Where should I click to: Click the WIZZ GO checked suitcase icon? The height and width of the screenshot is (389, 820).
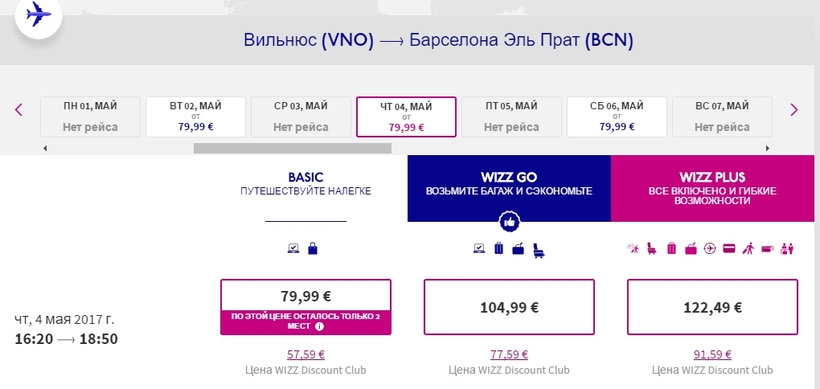499,248
